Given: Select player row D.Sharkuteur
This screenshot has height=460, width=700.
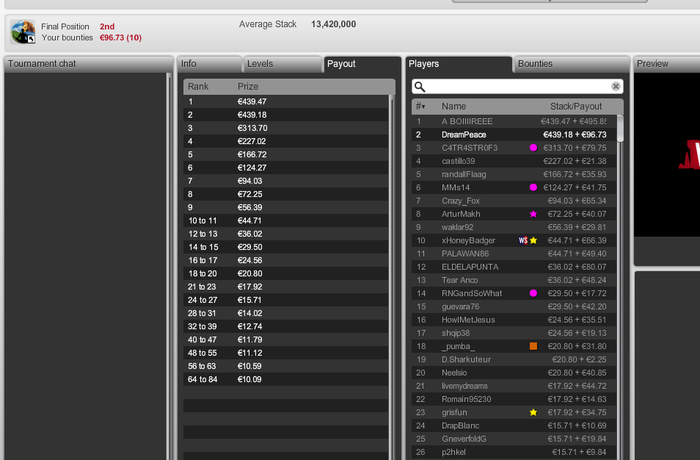Looking at the screenshot, I should 514,360.
